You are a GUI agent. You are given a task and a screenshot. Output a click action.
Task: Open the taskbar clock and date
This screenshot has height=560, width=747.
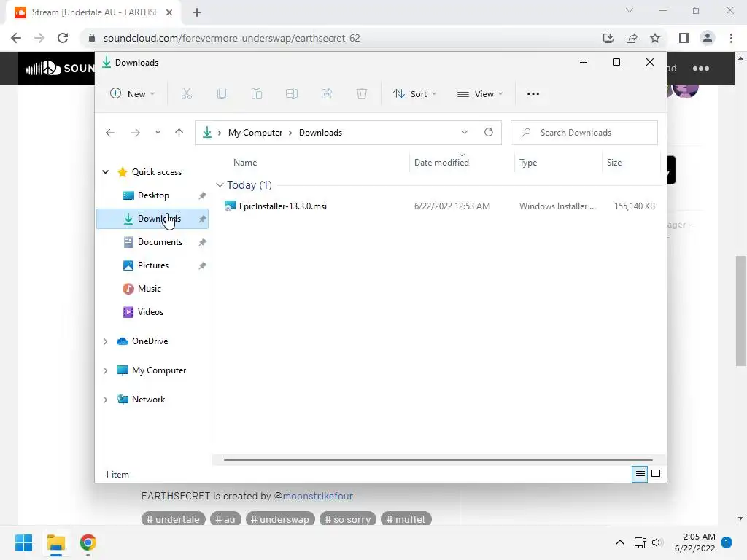pyautogui.click(x=694, y=542)
